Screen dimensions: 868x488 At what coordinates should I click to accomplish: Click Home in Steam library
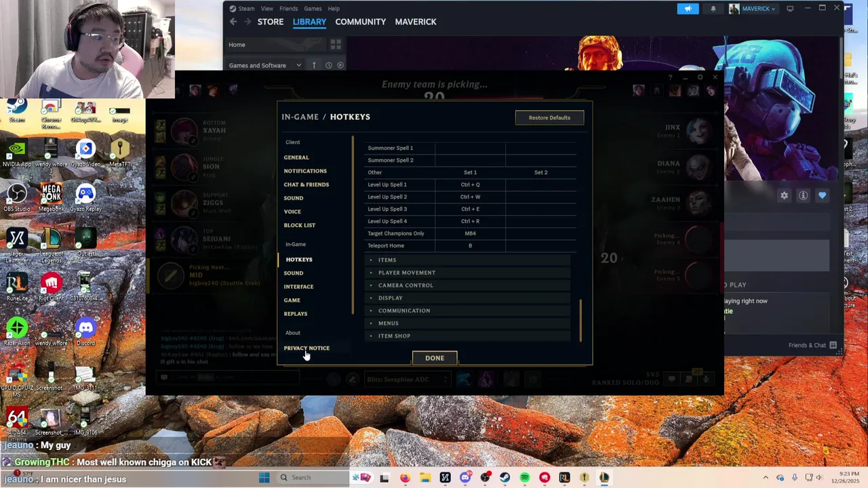click(x=237, y=45)
